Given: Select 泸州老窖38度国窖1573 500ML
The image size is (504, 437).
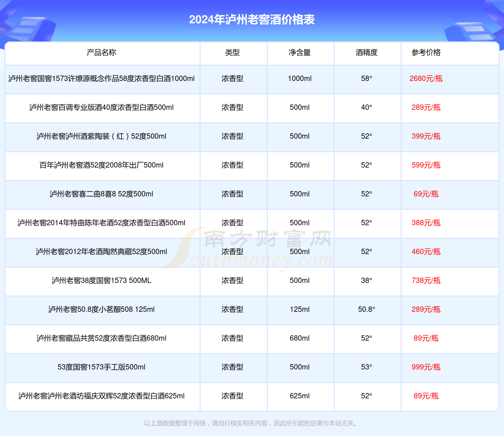Looking at the screenshot, I should (x=101, y=280).
